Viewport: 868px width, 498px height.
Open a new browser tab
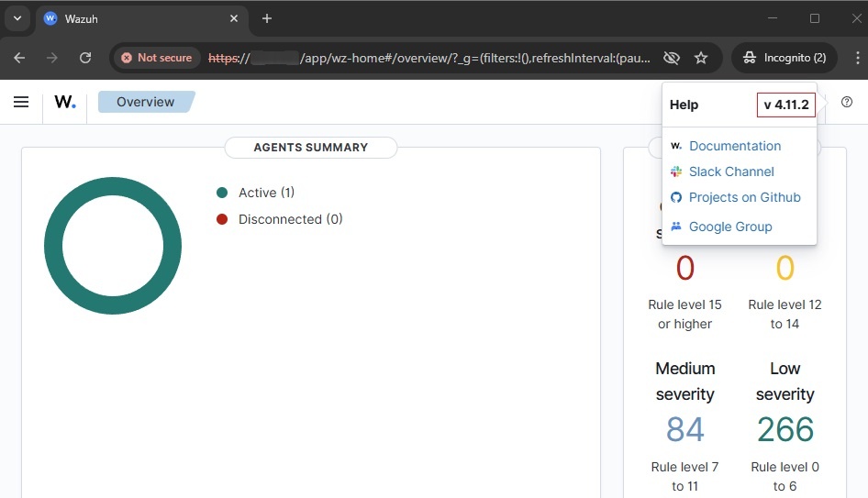267,18
